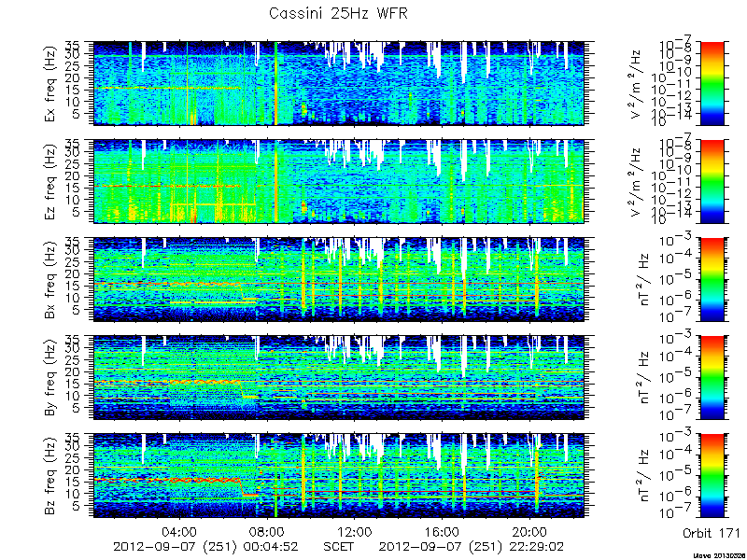Click the nT²/Hz unit label beside Bz colorbar
The width and height of the screenshot is (747, 560).
click(644, 476)
